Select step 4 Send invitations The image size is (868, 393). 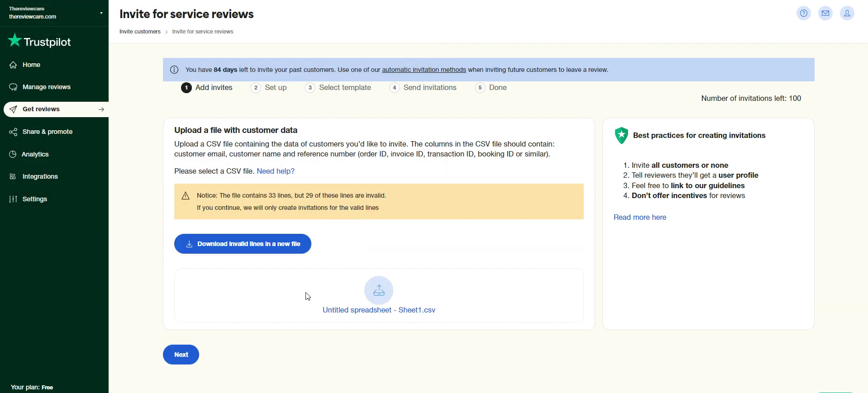click(x=423, y=88)
